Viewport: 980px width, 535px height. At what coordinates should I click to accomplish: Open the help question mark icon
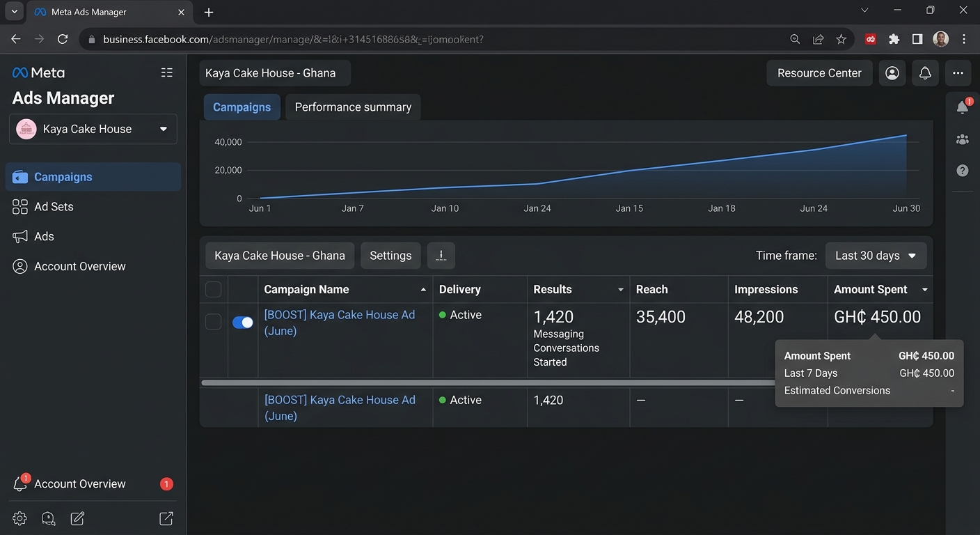click(963, 171)
